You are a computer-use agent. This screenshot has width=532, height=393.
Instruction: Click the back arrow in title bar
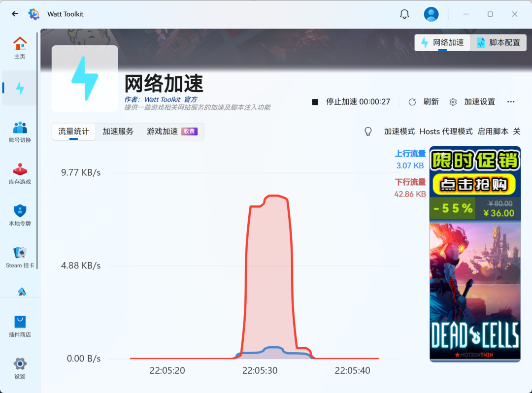tap(15, 14)
